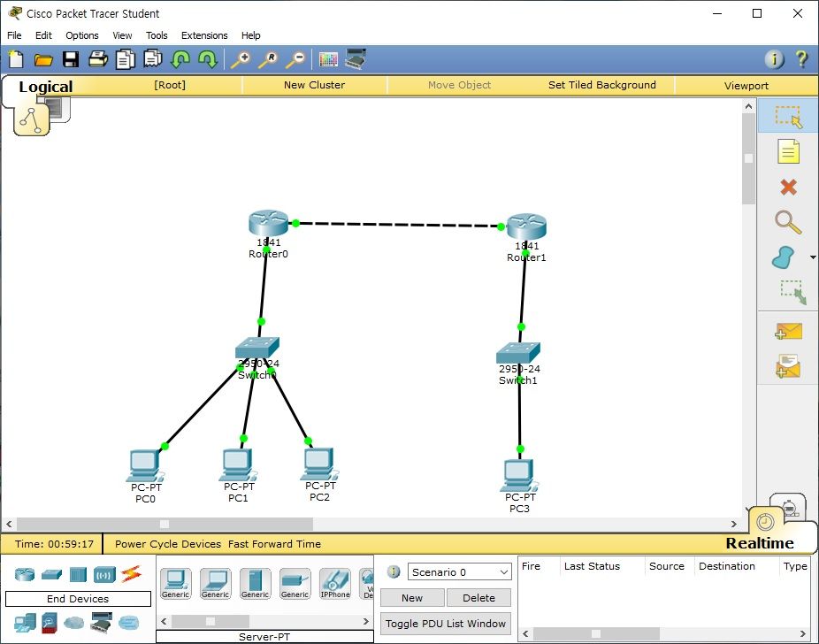Open the Scenario 0 dropdown
819x644 pixels.
pyautogui.click(x=459, y=572)
